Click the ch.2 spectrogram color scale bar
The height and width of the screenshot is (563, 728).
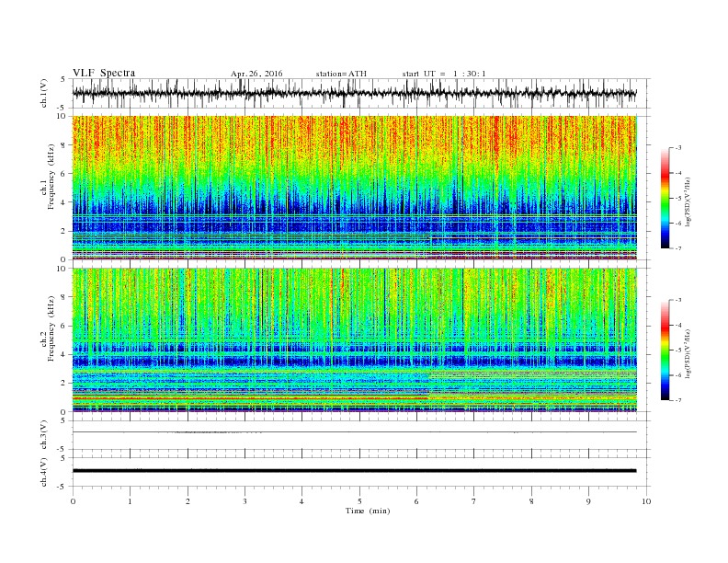click(665, 350)
